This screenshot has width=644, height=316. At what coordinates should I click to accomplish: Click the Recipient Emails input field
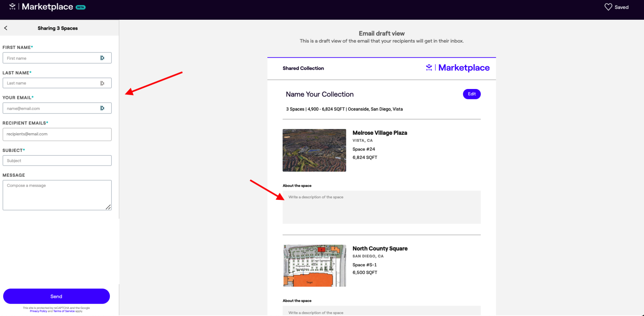pos(57,134)
